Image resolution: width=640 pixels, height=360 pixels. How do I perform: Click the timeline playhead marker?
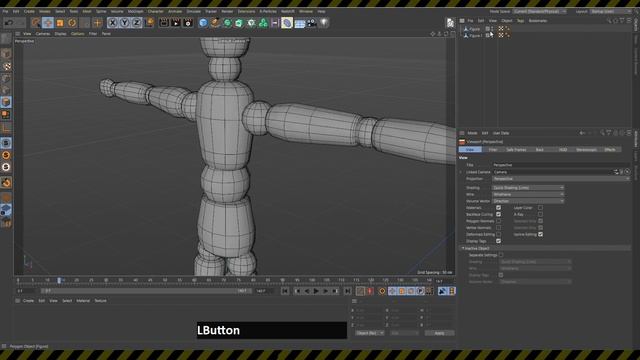(59, 280)
